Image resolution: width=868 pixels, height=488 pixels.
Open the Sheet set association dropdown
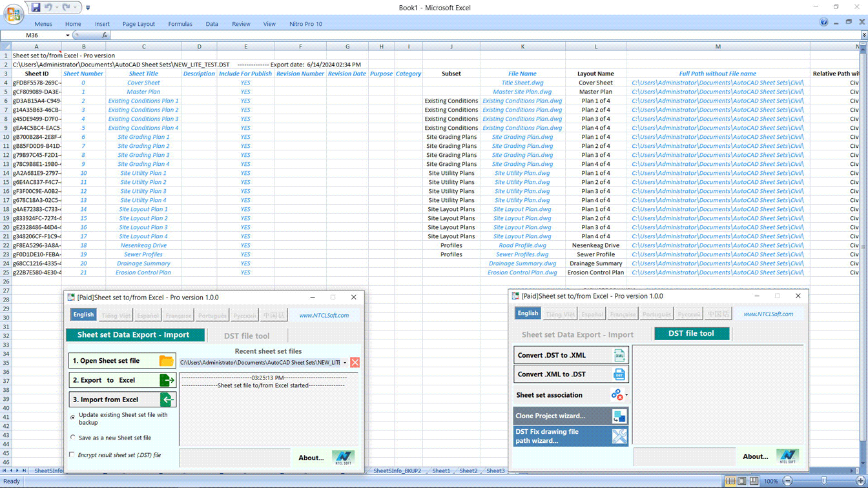click(x=626, y=395)
